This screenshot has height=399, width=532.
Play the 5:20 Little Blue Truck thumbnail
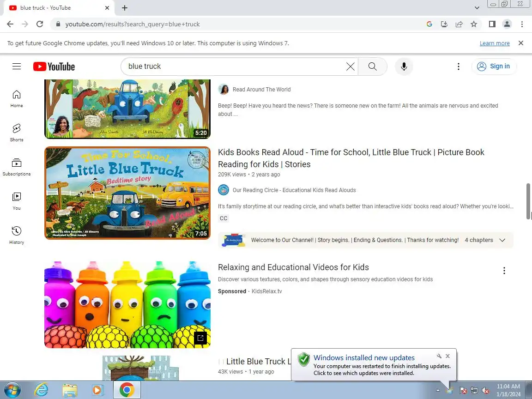coord(127,109)
